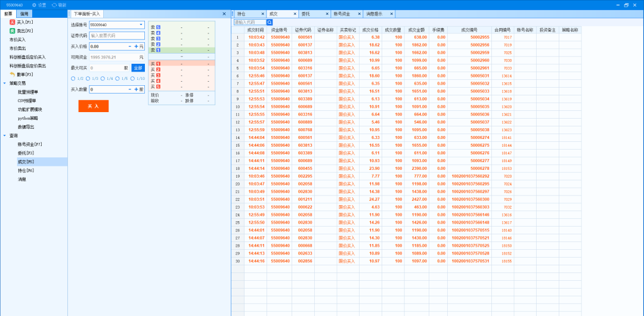
Task: Close the 账号资金 tab
Action: click(360, 14)
